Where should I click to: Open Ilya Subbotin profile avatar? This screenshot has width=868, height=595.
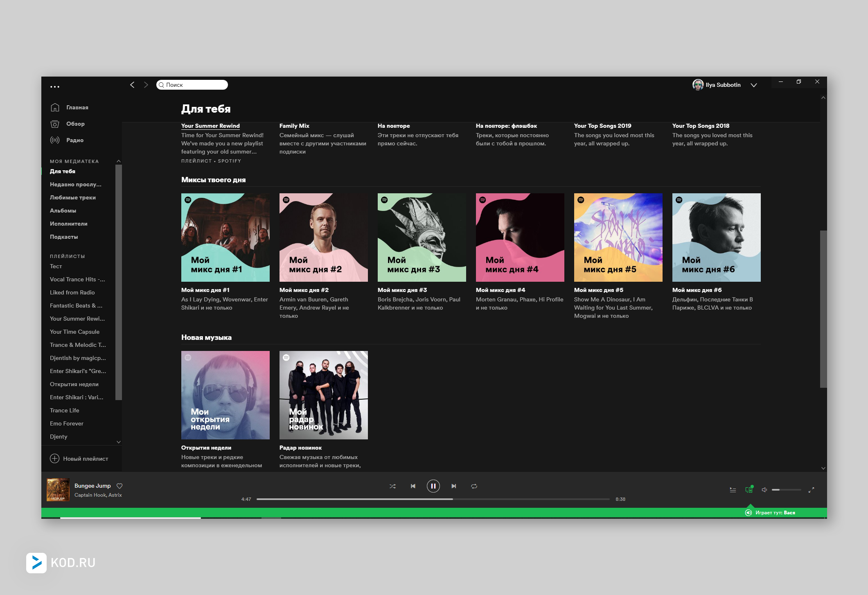[698, 85]
